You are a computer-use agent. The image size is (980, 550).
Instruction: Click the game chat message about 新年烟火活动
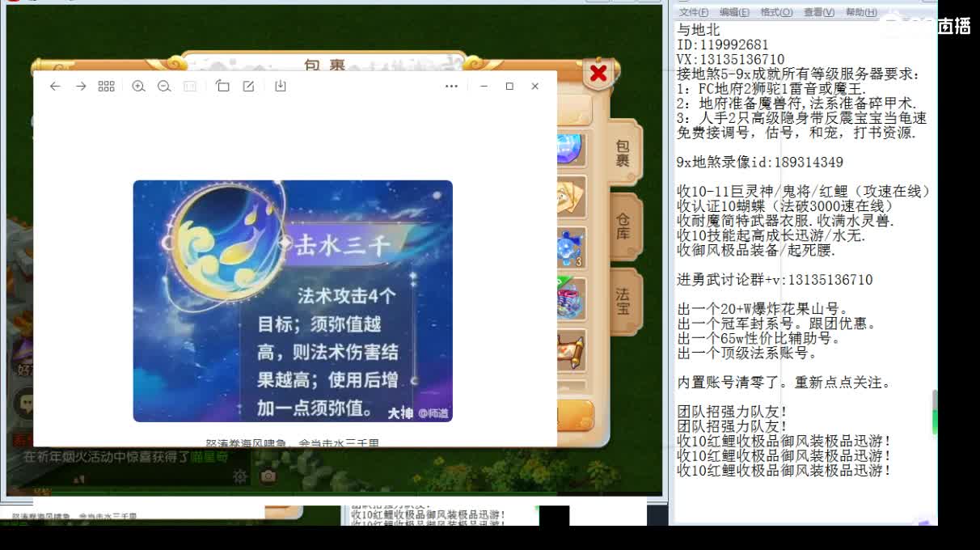coord(125,457)
